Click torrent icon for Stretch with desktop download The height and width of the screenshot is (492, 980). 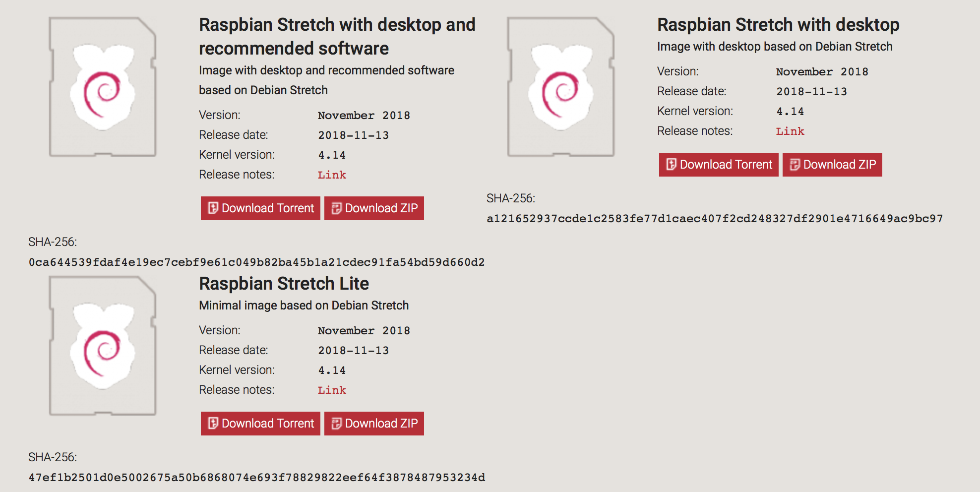click(672, 164)
